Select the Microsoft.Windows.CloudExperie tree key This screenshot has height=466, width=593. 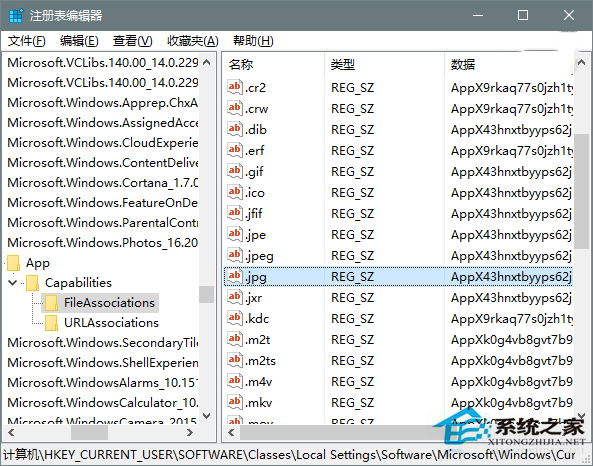(102, 143)
